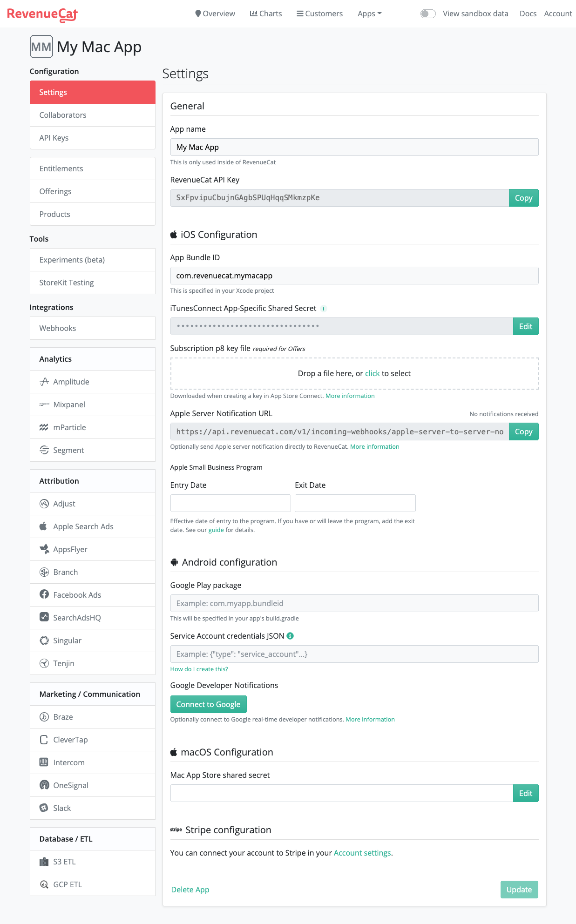Click Connect to Google button
Viewport: 576px width, 924px height.
(208, 704)
